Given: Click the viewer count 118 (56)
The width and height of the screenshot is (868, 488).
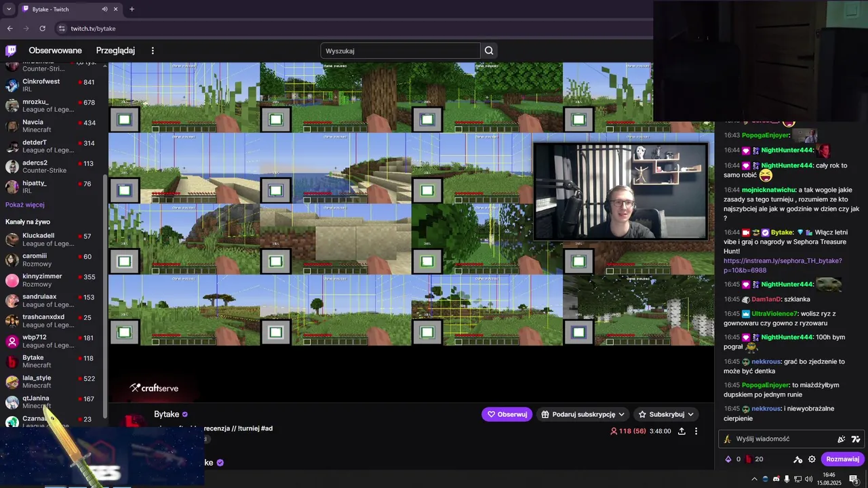Looking at the screenshot, I should pos(629,431).
